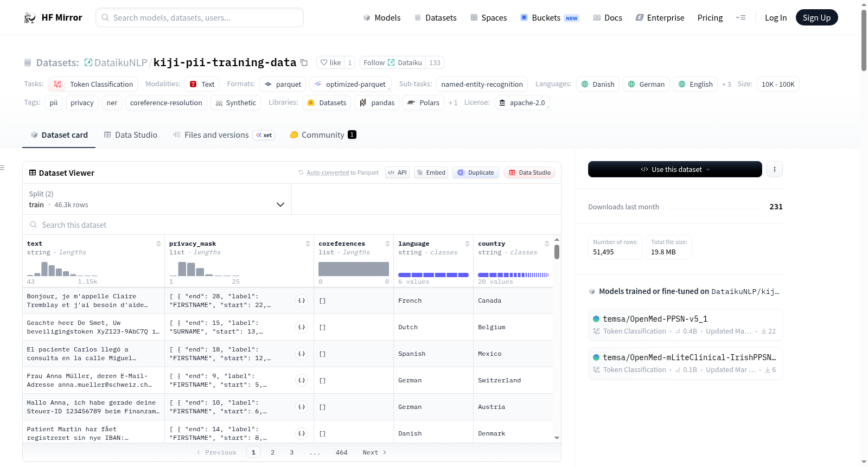Open the Data Studio button in viewer header
868x467 pixels.
[x=529, y=172]
